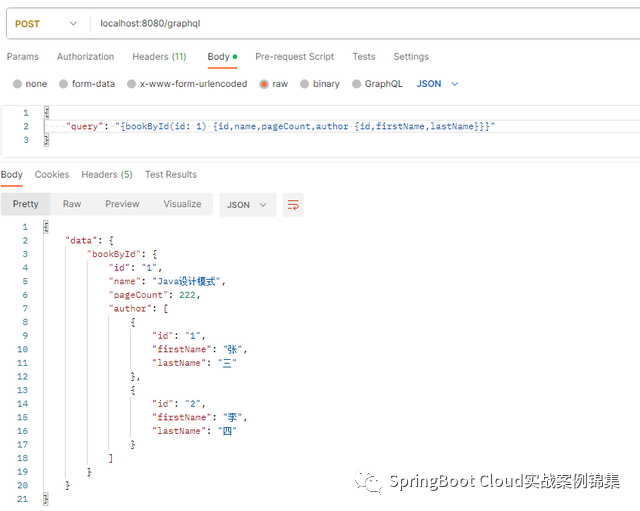Choose the GraphQL body radio option
640x511 pixels.
(x=355, y=84)
